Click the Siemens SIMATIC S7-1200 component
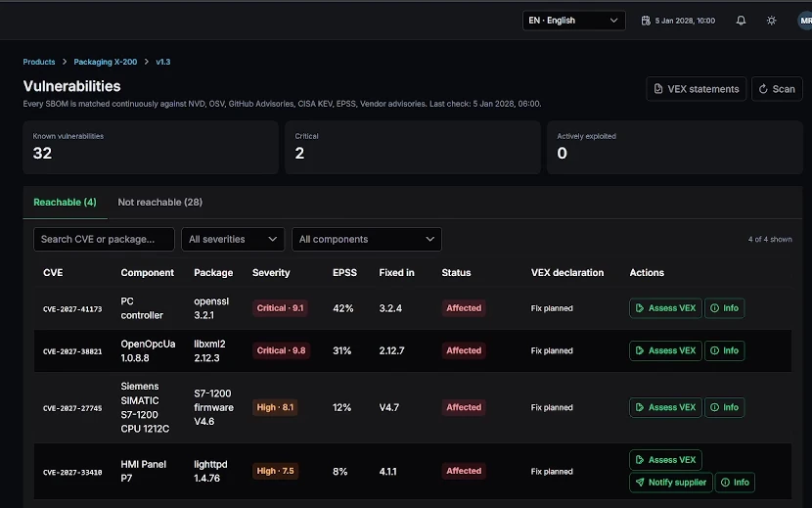Image resolution: width=812 pixels, height=508 pixels. coord(145,407)
